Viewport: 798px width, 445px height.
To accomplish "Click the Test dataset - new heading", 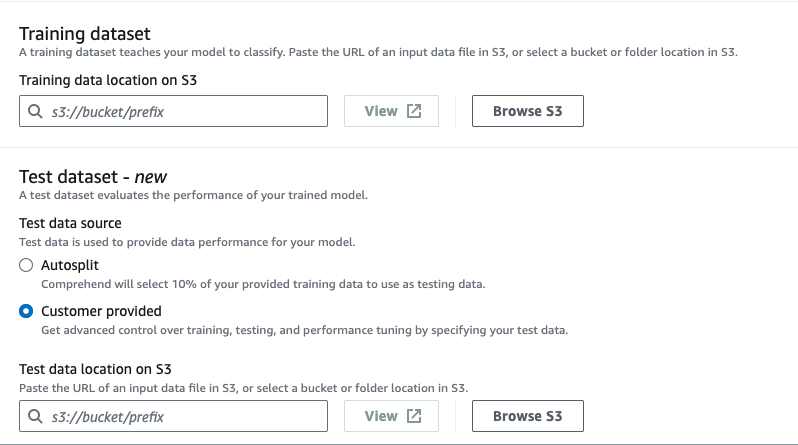I will [93, 177].
